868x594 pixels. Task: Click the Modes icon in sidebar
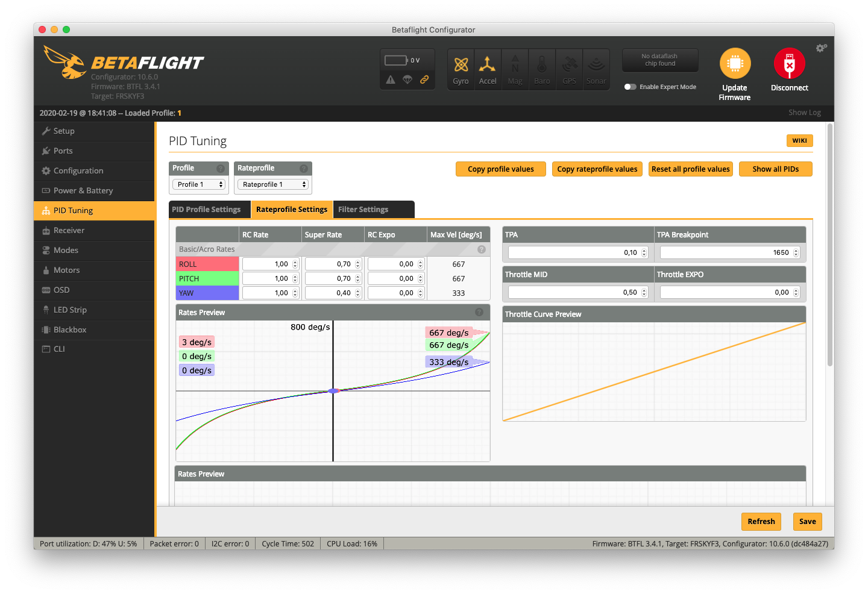tap(46, 250)
